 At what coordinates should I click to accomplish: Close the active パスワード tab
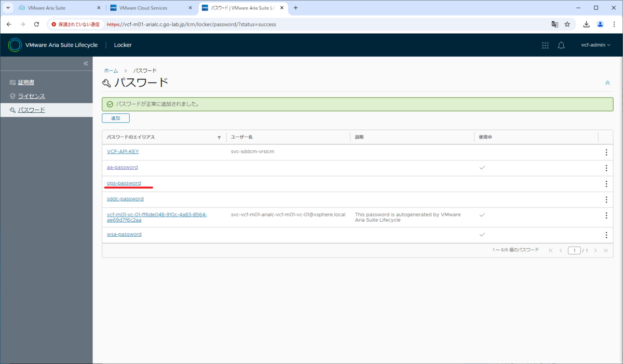282,8
